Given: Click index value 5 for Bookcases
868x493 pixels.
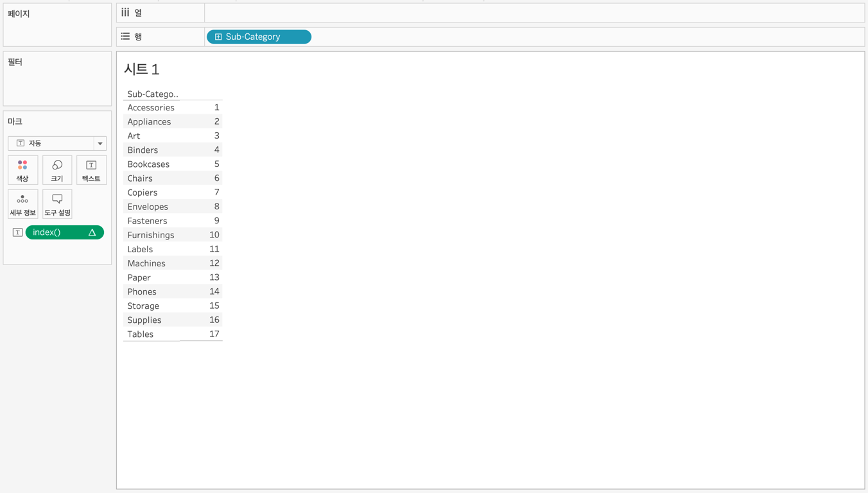Looking at the screenshot, I should (x=217, y=164).
